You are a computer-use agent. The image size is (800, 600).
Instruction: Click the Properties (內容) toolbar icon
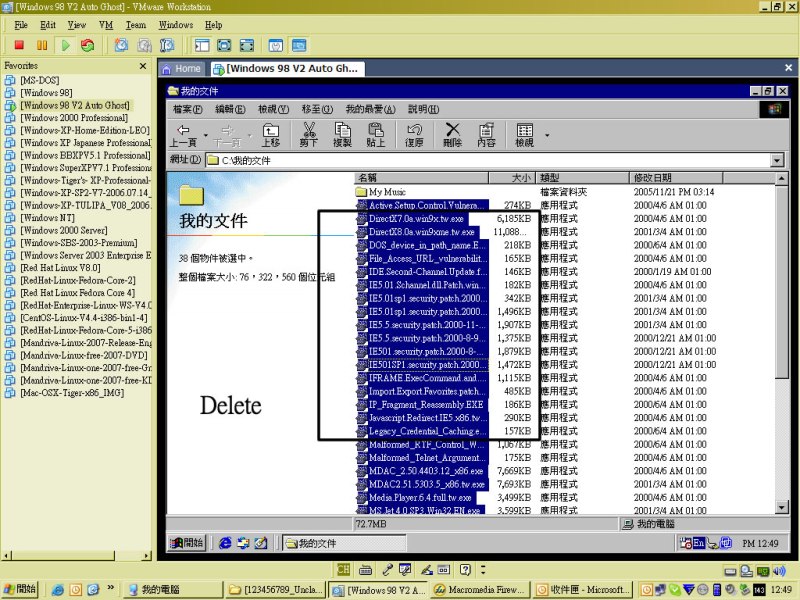click(486, 135)
